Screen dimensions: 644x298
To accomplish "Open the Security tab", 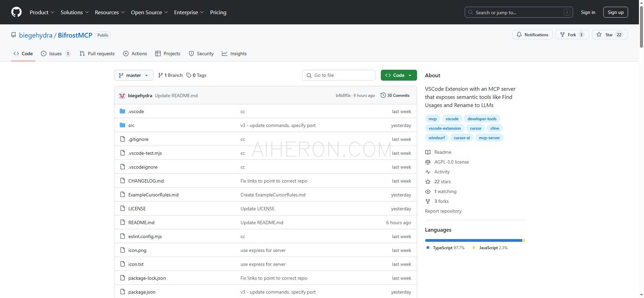I will (201, 54).
